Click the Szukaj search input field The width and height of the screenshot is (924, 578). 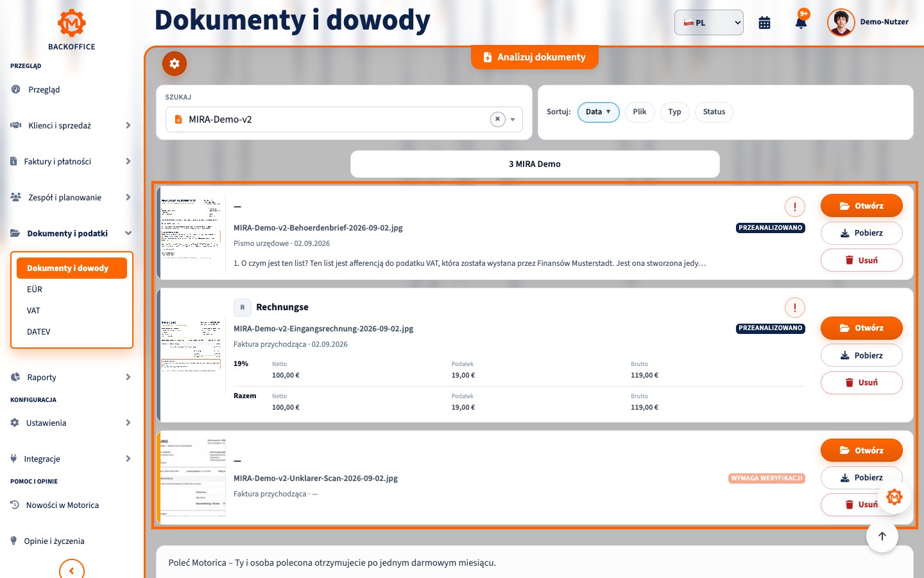[344, 119]
